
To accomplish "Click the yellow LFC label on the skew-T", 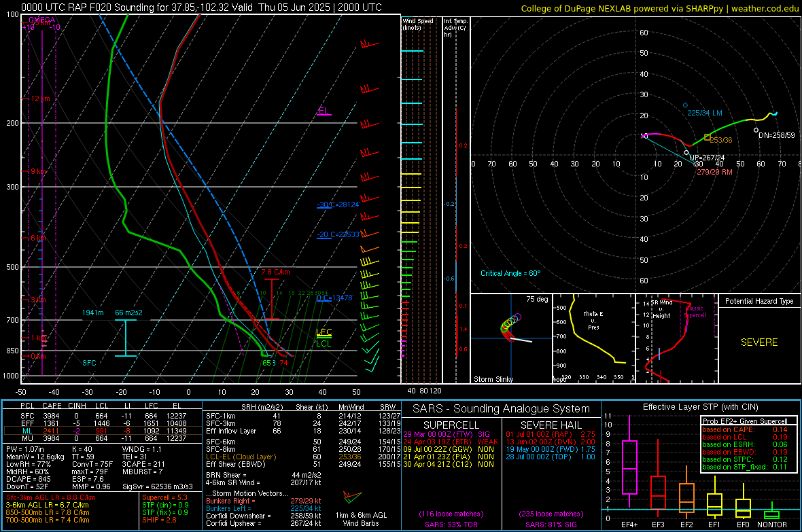I will [324, 332].
